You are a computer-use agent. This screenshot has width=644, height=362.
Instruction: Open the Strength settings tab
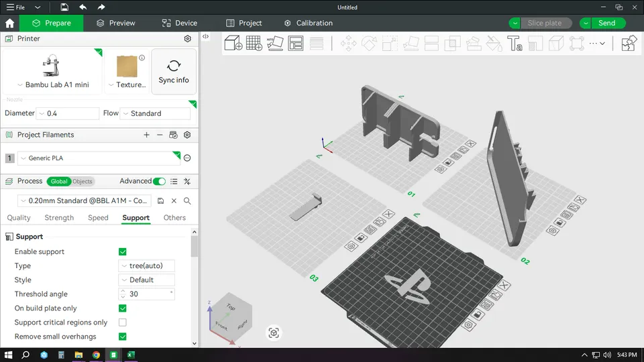(59, 218)
